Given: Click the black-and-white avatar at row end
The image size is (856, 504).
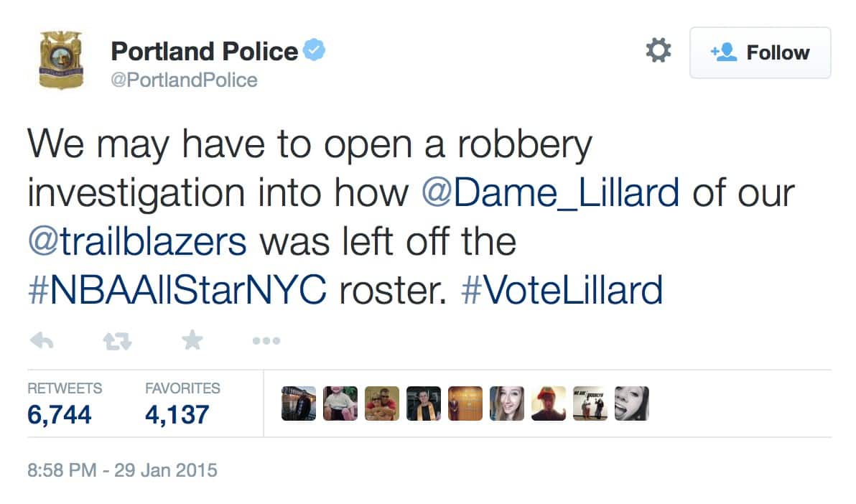Looking at the screenshot, I should point(631,403).
